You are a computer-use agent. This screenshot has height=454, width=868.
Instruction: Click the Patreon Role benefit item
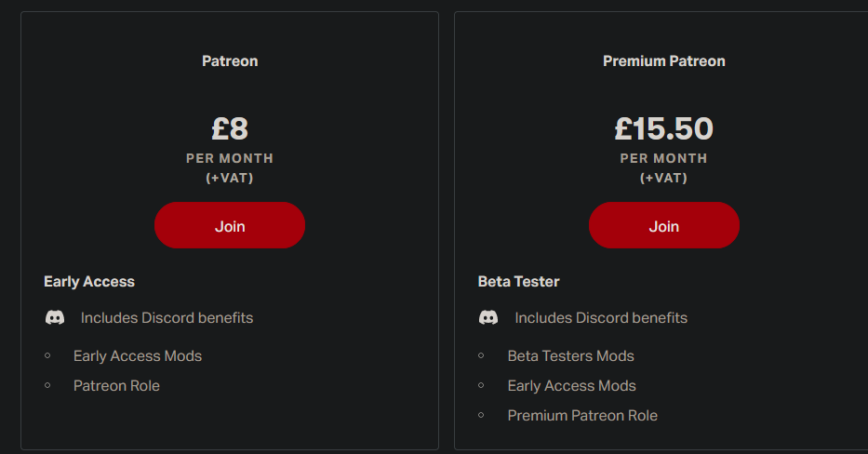click(116, 386)
